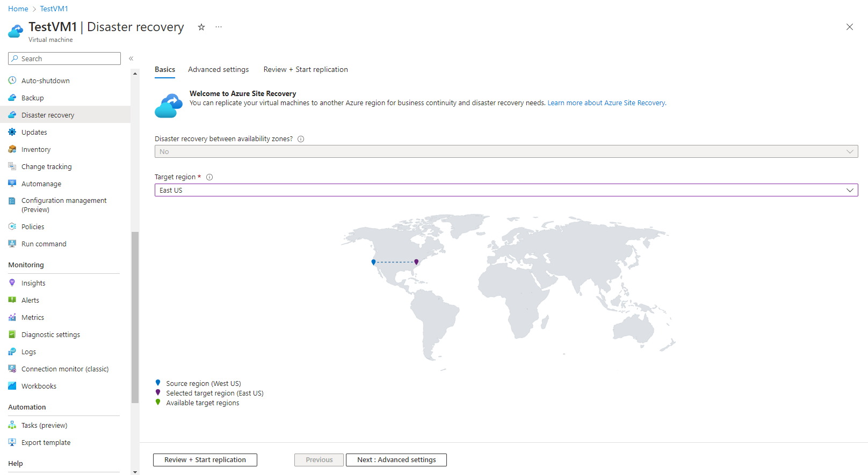Click info icon beside Target region
This screenshot has width=868, height=475.
(x=209, y=177)
